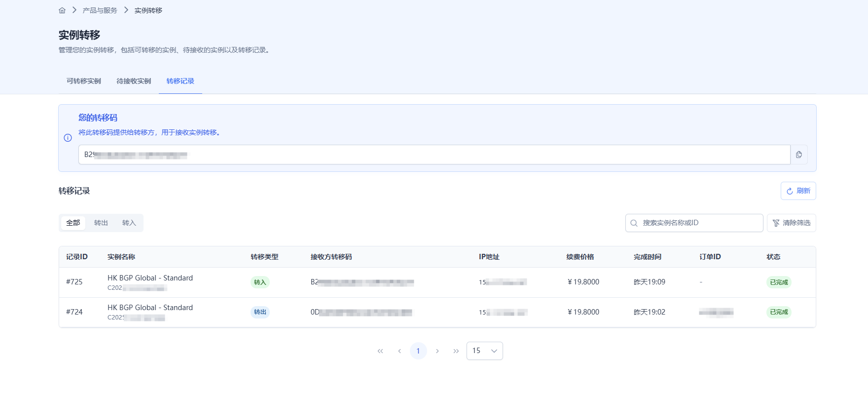Screen dimensions: 868x397
Task: Click the 刷新 refresh button
Action: click(x=798, y=191)
